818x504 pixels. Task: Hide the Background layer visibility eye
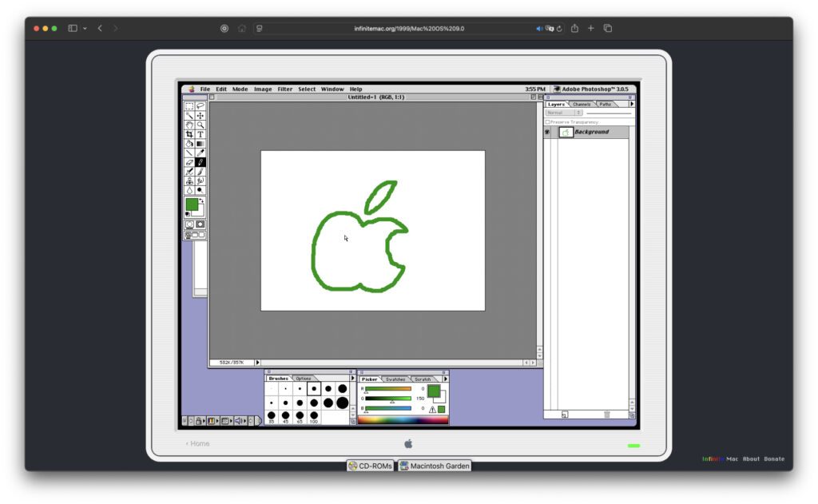547,132
